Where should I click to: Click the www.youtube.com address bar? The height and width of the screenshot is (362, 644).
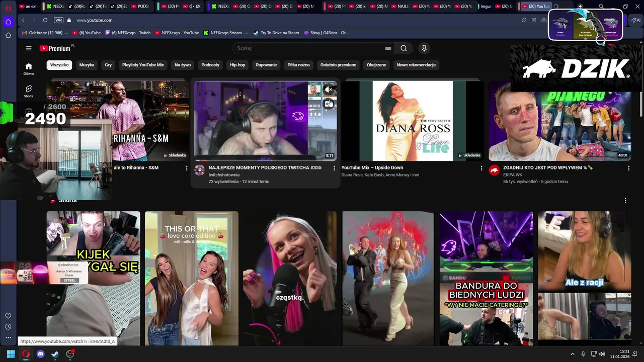pos(95,20)
